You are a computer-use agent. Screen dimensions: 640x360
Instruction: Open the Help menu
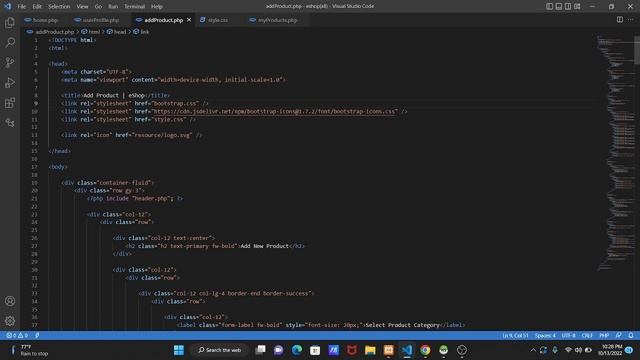pyautogui.click(x=157, y=7)
